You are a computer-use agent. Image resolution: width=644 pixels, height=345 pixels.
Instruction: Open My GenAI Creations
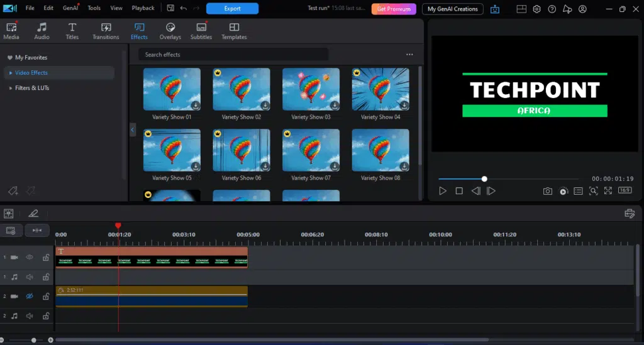coord(453,9)
